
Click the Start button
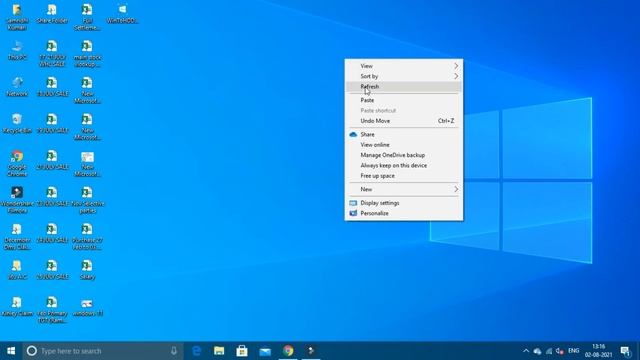click(11, 351)
